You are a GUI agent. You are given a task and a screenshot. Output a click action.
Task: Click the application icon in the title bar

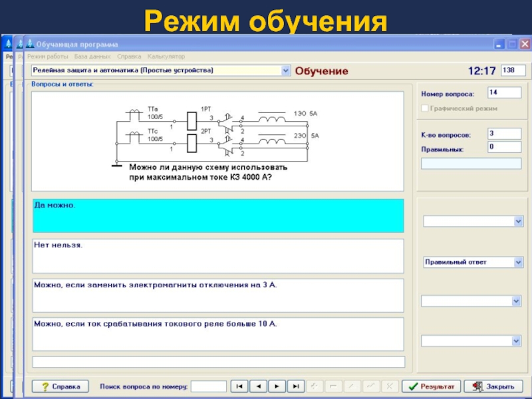[30, 44]
